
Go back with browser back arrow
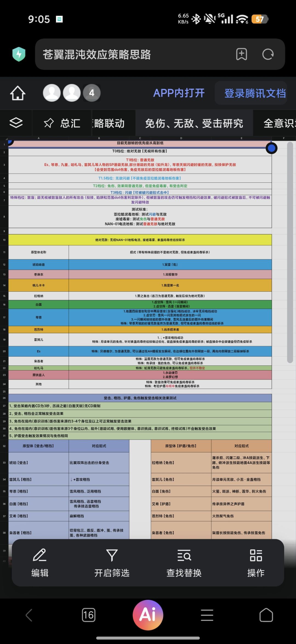click(29, 615)
